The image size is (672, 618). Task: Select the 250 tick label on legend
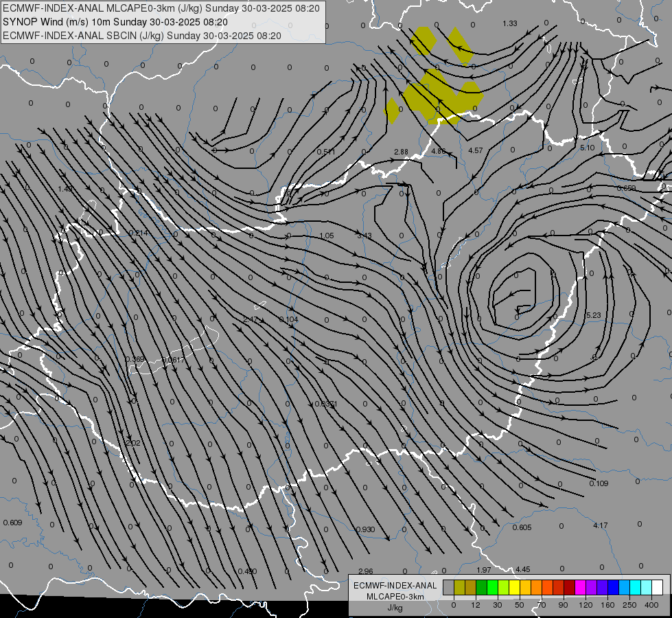629,605
